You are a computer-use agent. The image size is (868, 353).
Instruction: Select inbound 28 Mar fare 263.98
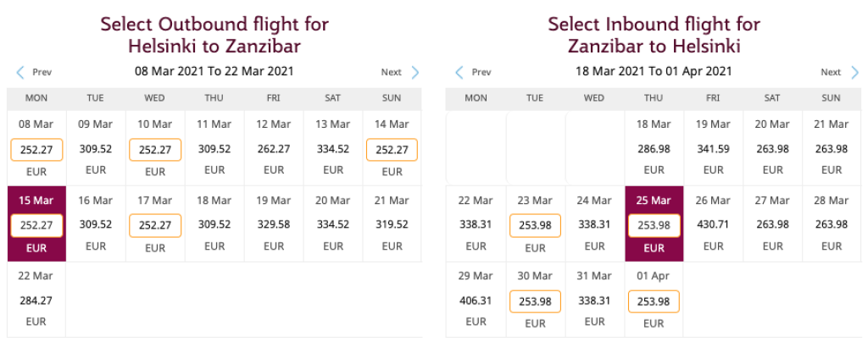pyautogui.click(x=832, y=224)
